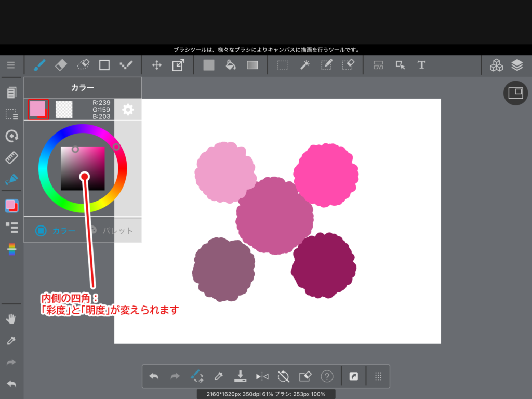The width and height of the screenshot is (532, 399).
Task: Select the Eraser tool
Action: tap(61, 65)
